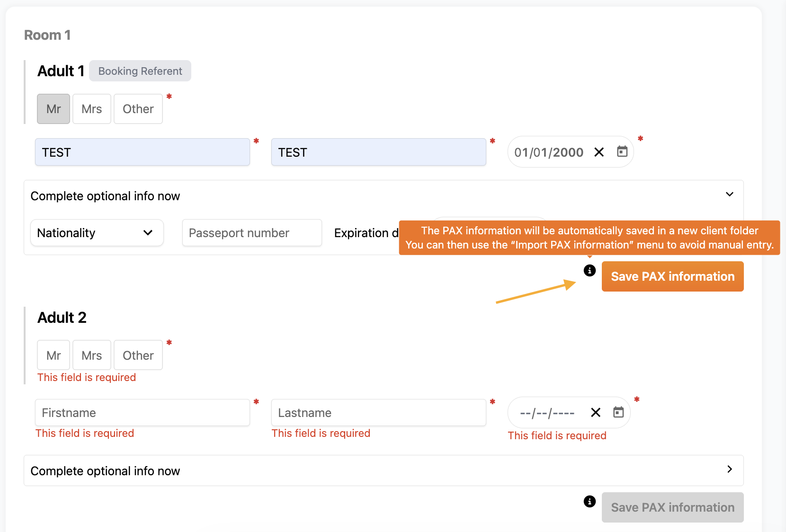Open calendar picker for Adult 2 birth date
This screenshot has height=532, width=786.
[618, 412]
